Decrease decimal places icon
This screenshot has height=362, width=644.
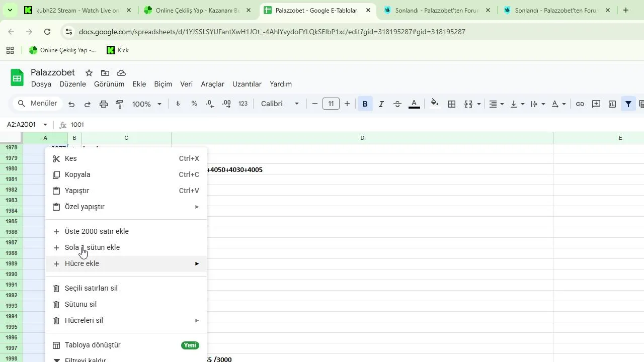click(x=210, y=104)
